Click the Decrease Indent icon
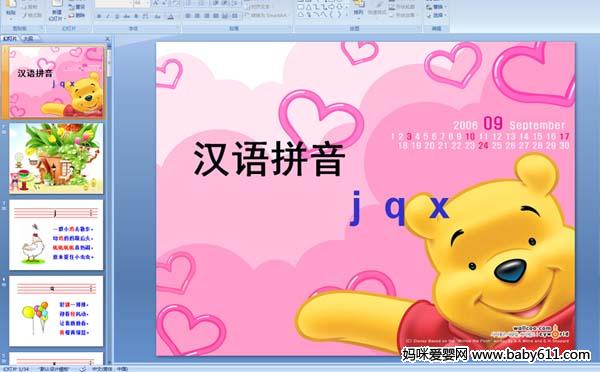 click(x=216, y=3)
